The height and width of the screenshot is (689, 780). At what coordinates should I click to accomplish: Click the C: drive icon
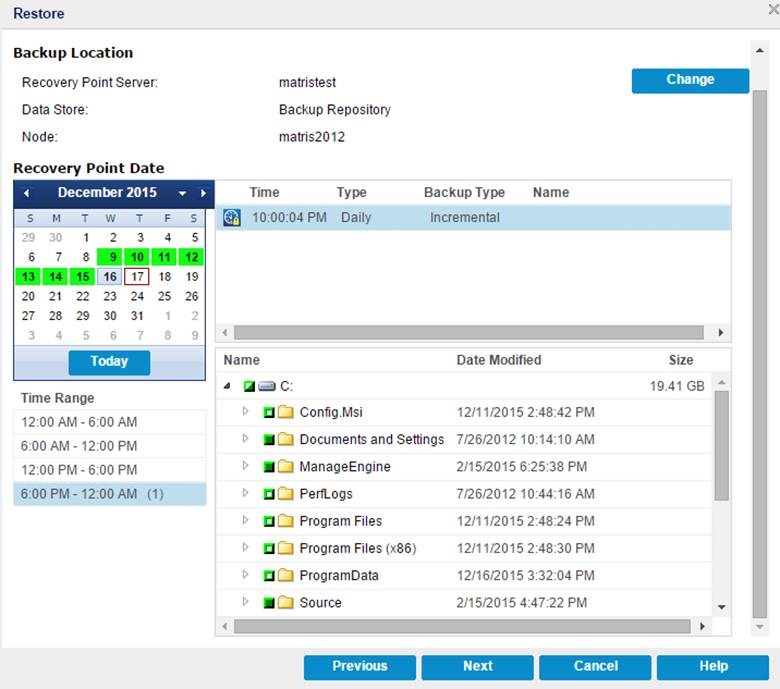point(267,386)
